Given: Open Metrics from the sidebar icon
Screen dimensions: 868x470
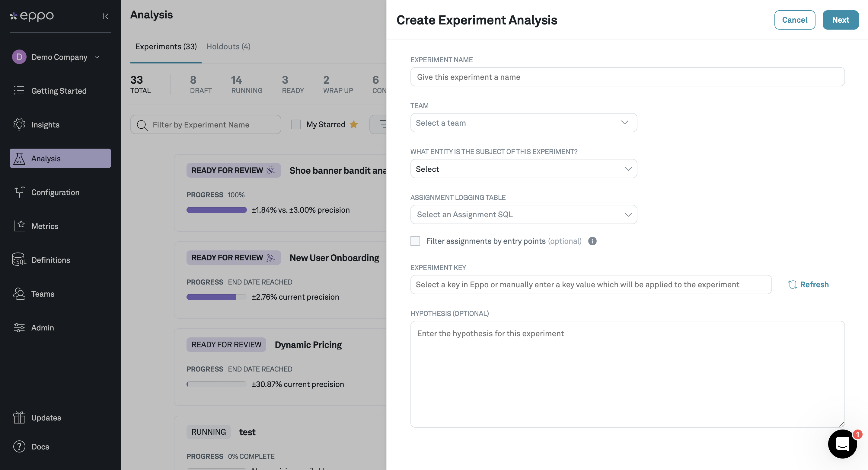Looking at the screenshot, I should click(x=19, y=226).
